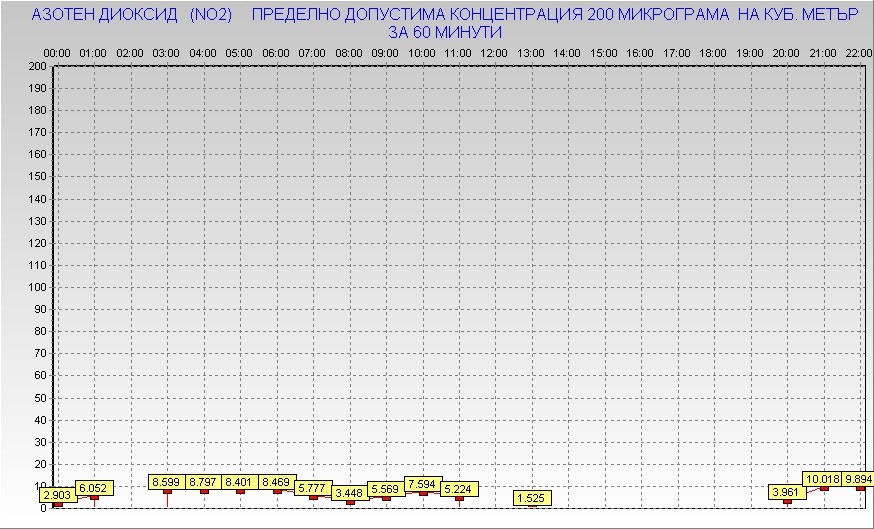Click the 5.777 data label
This screenshot has width=874, height=529.
pos(314,488)
